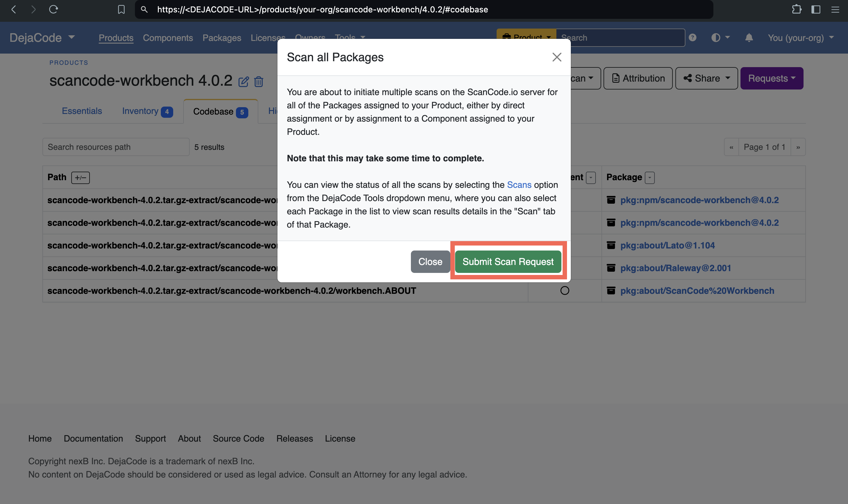Open the About footer link
The width and height of the screenshot is (848, 504).
(x=189, y=438)
